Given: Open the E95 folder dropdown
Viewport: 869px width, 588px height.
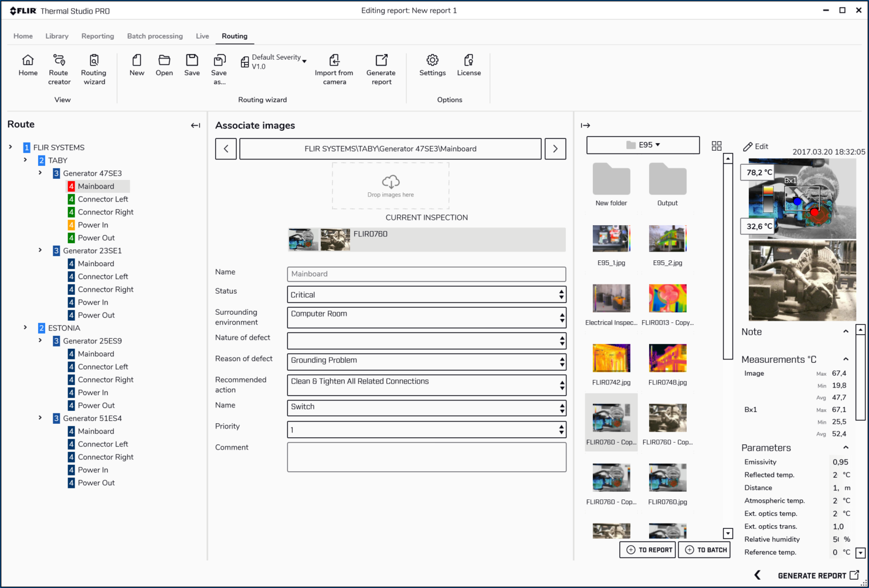Looking at the screenshot, I should 643,145.
